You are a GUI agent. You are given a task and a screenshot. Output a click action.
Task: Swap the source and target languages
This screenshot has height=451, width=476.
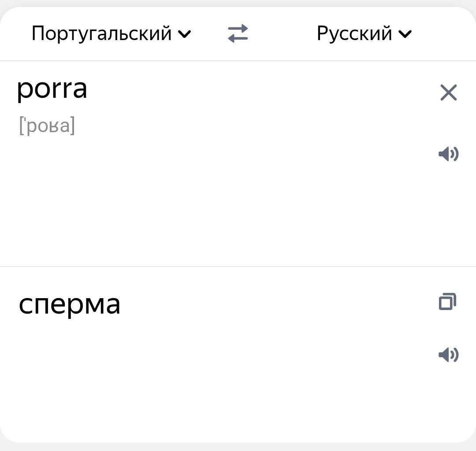click(238, 33)
